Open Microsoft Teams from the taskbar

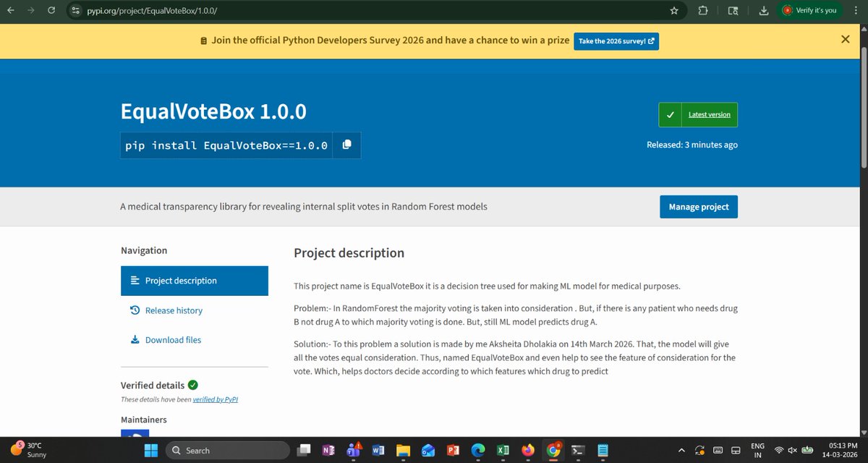pos(354,451)
